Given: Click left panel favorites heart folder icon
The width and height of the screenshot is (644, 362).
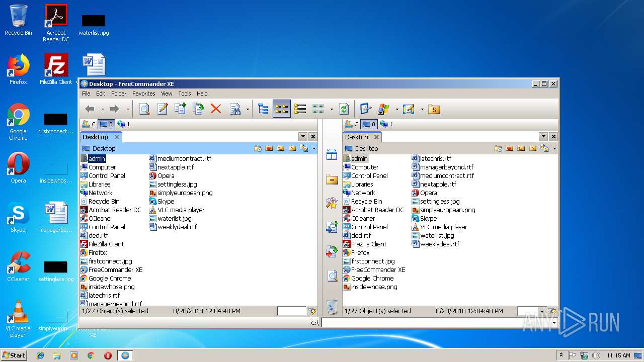Looking at the screenshot, I should (269, 148).
